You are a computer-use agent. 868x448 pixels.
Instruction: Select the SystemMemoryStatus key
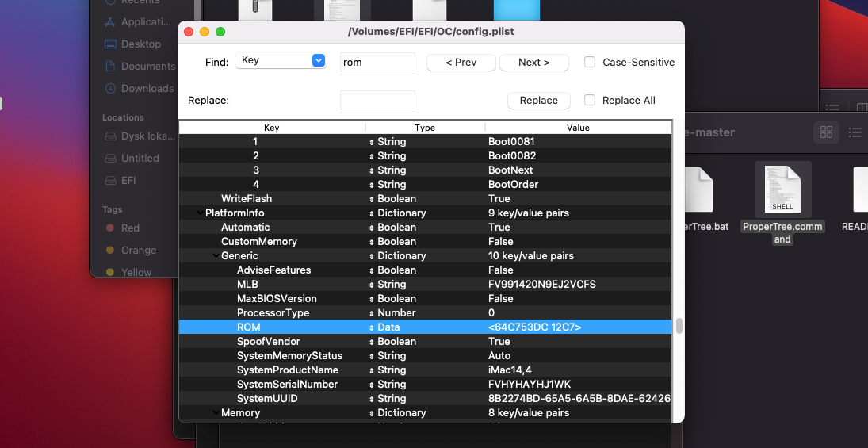[x=289, y=356]
